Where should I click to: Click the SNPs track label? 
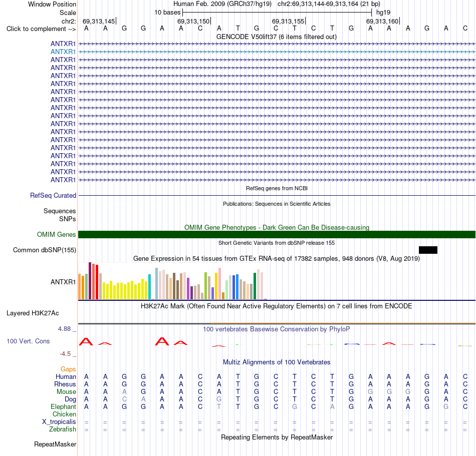(x=68, y=219)
